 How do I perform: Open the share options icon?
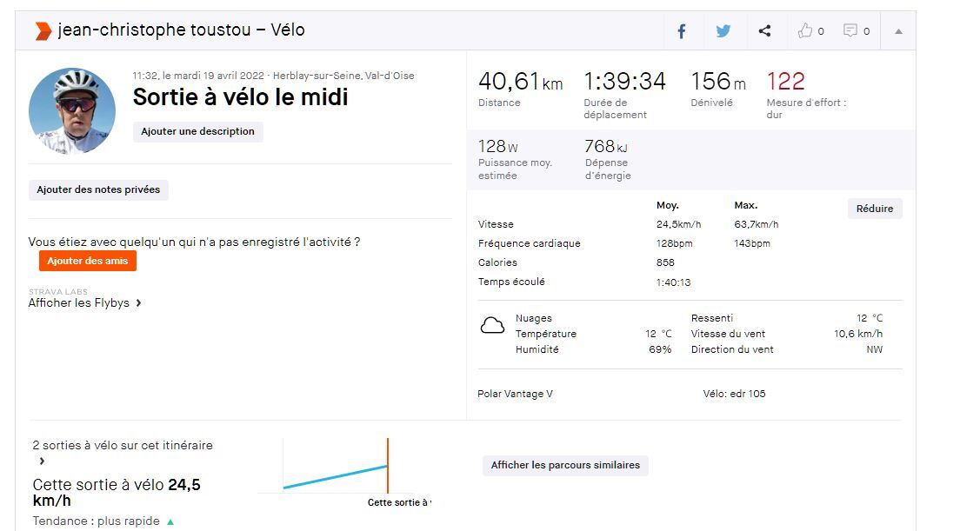[x=764, y=31]
